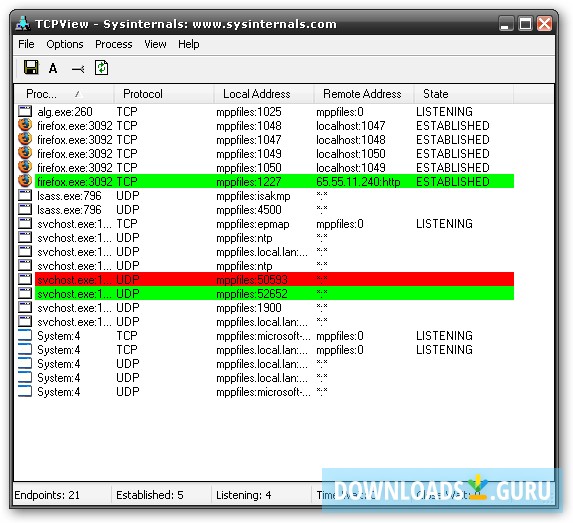This screenshot has height=523, width=573.
Task: Click the 65.55.11.240:http remote address
Action: click(358, 182)
